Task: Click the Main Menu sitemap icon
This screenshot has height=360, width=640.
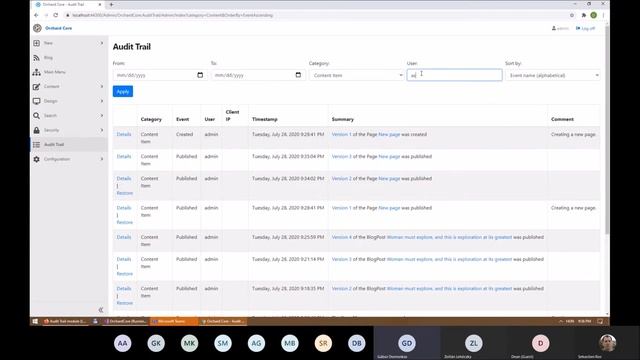Action: point(36,72)
